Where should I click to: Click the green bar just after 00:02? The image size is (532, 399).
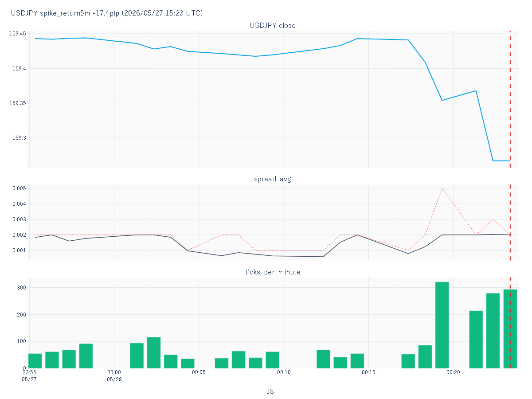(154, 352)
